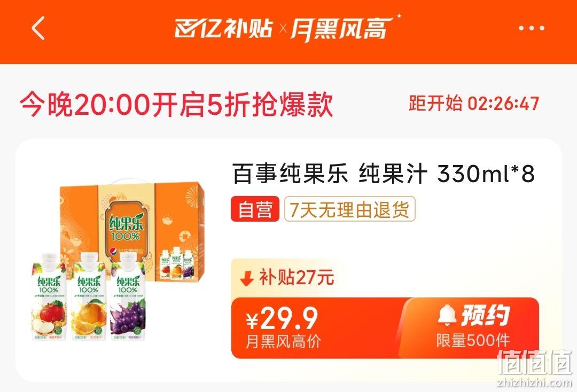Tap the apple juice carton image
The image size is (577, 392).
coord(49,296)
